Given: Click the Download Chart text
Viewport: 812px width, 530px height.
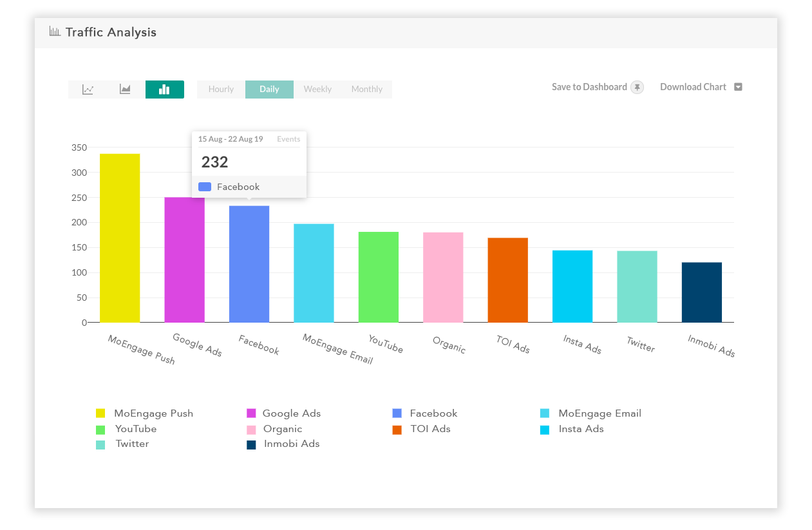Looking at the screenshot, I should tap(693, 87).
